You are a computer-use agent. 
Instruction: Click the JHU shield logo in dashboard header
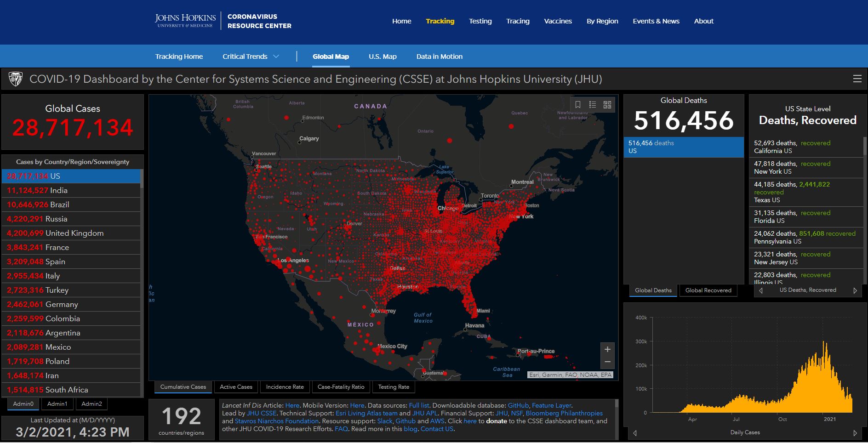coord(16,79)
